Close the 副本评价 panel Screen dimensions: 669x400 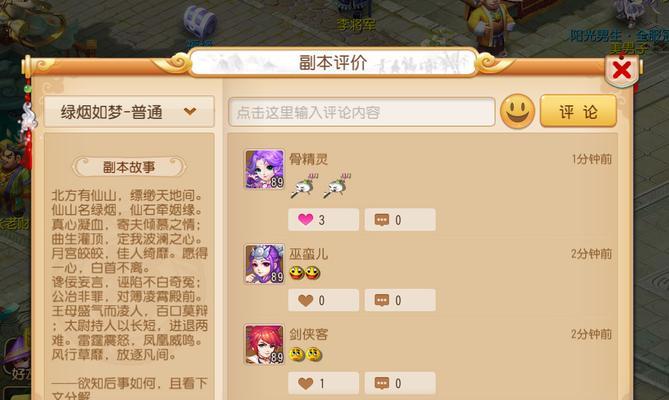[622, 70]
